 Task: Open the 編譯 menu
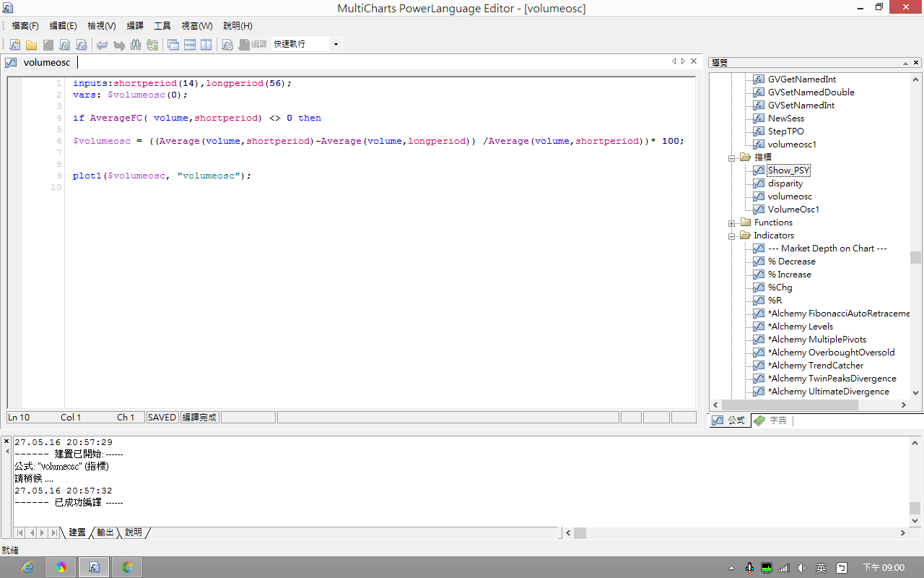[135, 26]
